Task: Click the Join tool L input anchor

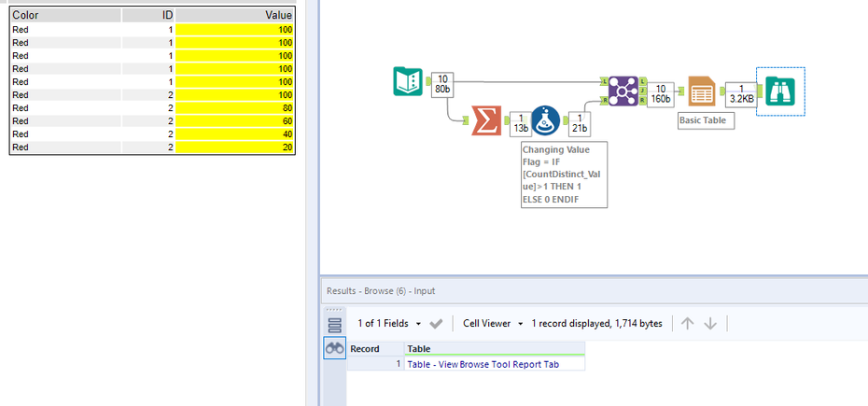Action: (604, 82)
